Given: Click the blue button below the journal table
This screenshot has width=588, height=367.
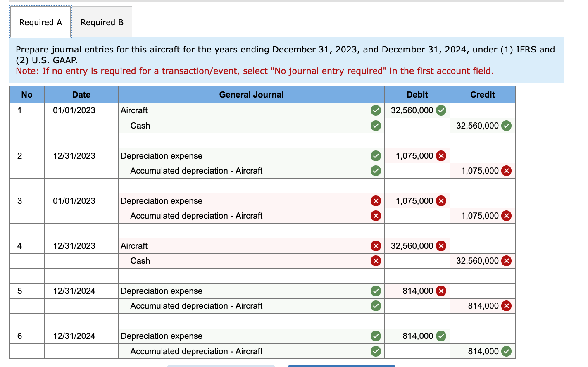Looking at the screenshot, I should point(341,366).
